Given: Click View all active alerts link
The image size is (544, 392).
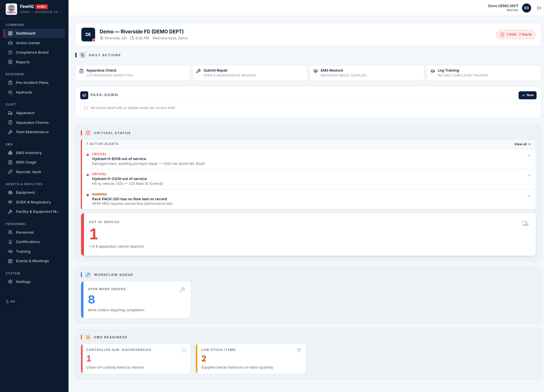Looking at the screenshot, I should coord(522,144).
